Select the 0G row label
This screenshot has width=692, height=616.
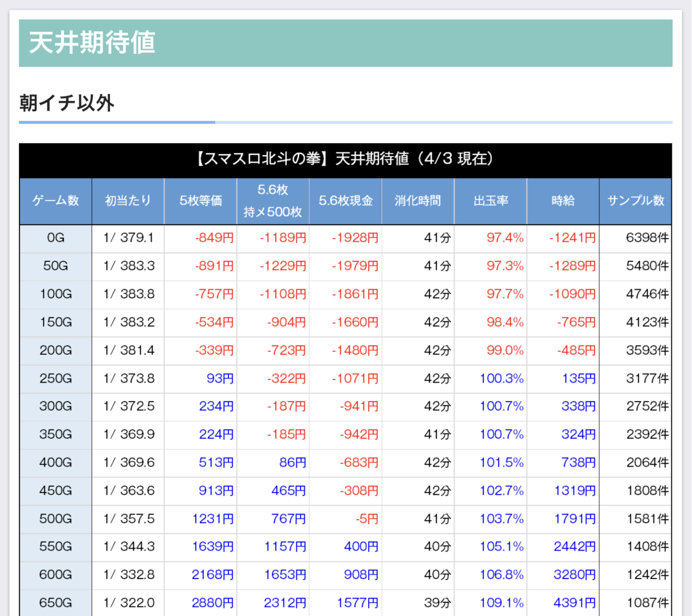click(56, 238)
